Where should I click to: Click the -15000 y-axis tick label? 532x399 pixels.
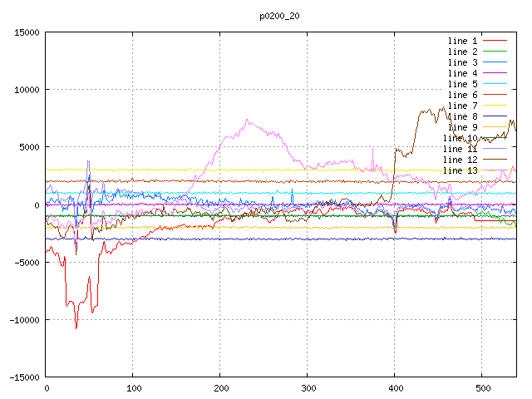coord(22,377)
